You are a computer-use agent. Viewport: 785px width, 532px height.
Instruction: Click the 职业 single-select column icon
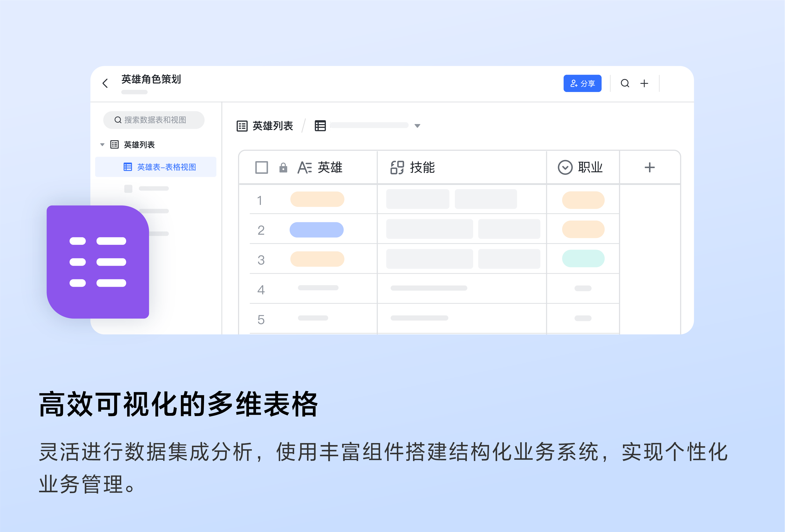coord(565,168)
